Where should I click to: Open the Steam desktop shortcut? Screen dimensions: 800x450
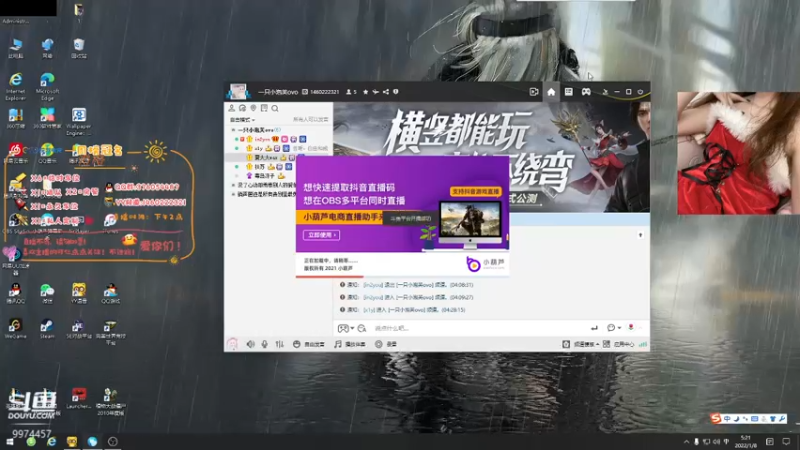pos(46,329)
